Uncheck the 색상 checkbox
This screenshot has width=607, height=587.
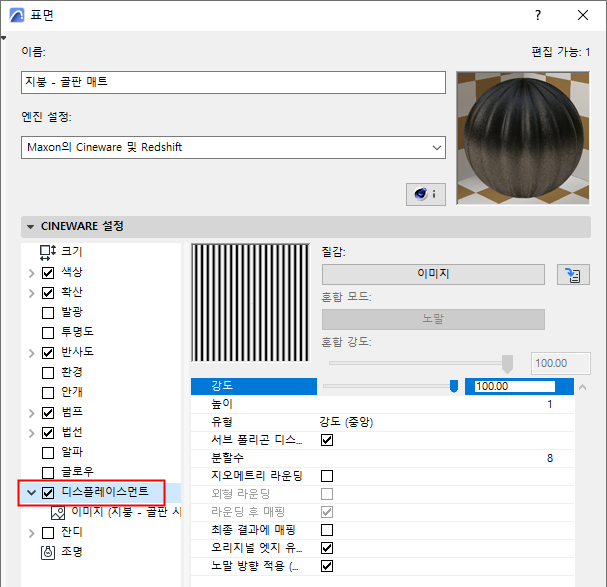point(48,273)
